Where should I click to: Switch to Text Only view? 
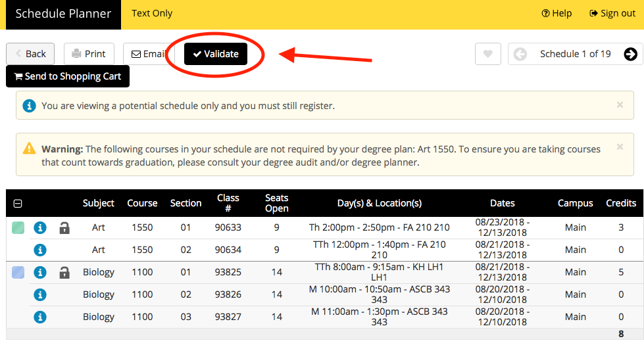point(152,13)
